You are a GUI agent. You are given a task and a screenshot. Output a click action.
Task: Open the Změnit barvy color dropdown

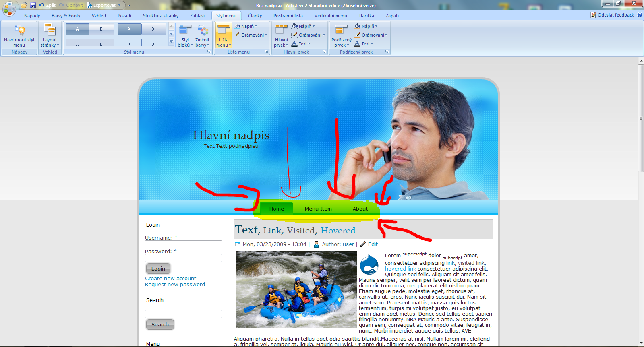(x=203, y=35)
